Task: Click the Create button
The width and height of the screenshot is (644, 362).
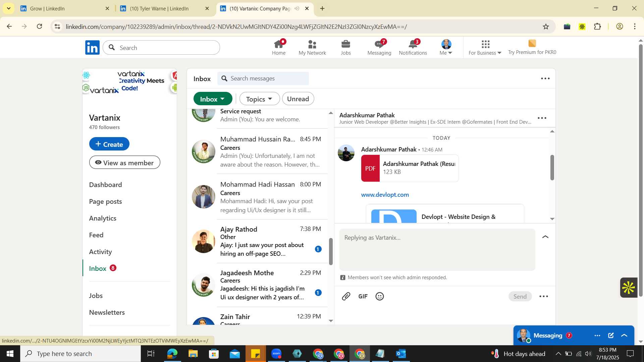Action: coord(109,144)
